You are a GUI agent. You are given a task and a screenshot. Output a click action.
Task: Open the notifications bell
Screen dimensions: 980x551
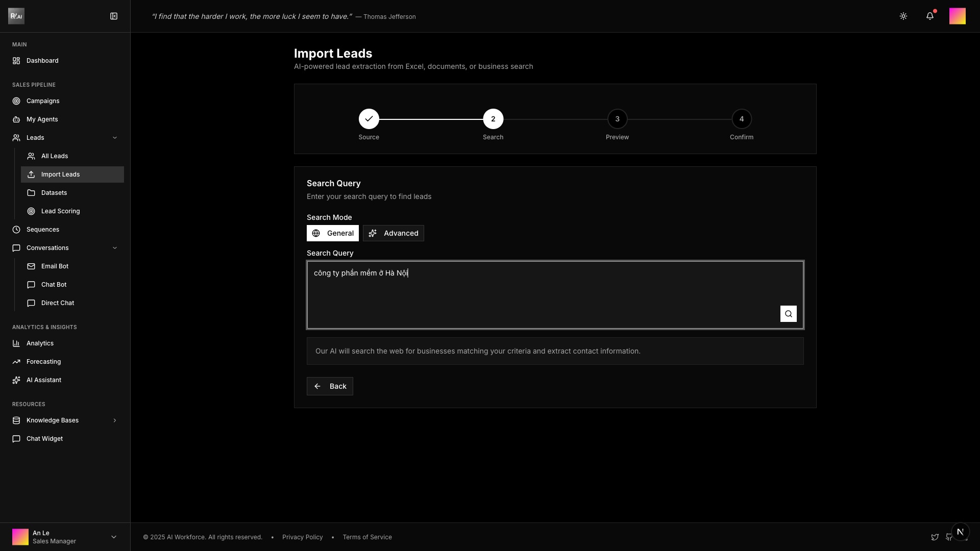930,16
